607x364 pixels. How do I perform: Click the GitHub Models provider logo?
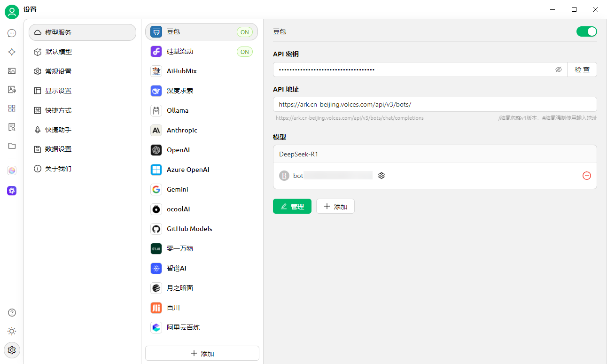click(x=156, y=229)
